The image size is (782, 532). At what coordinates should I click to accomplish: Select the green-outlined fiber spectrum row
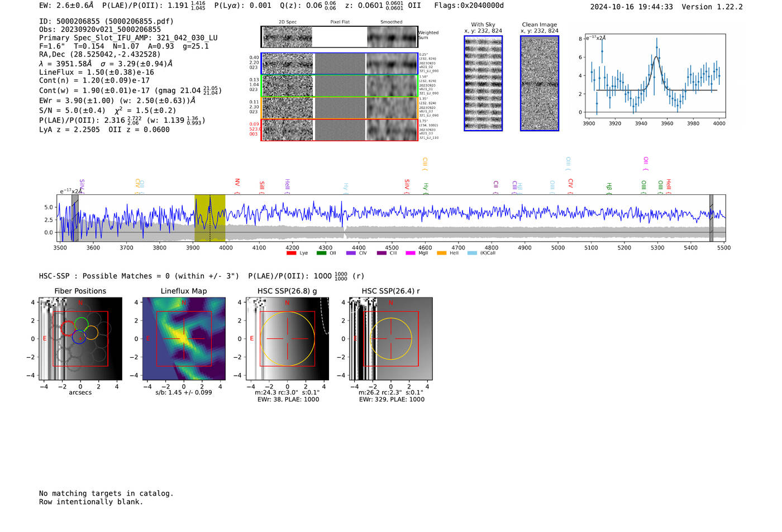click(339, 86)
